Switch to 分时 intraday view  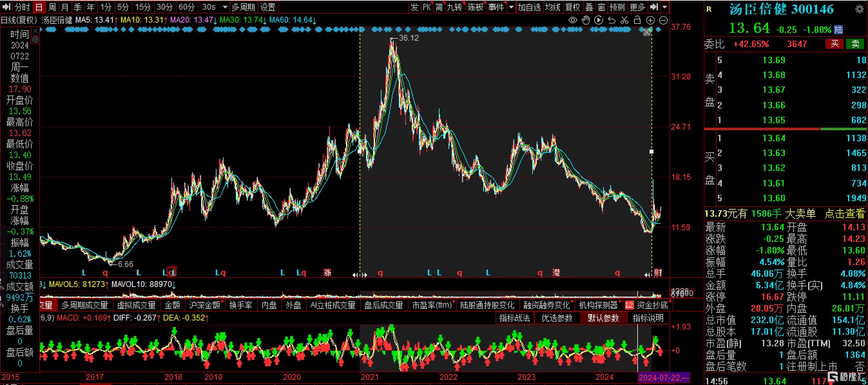(22, 7)
